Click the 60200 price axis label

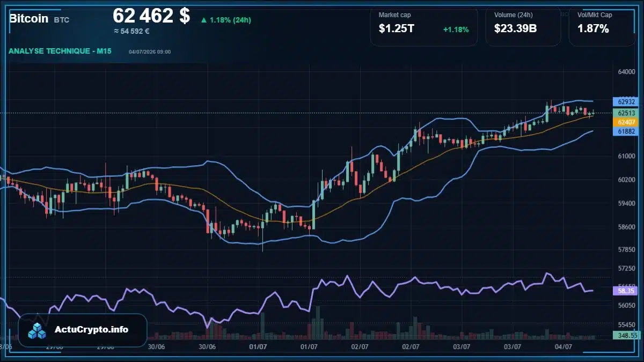(x=626, y=180)
